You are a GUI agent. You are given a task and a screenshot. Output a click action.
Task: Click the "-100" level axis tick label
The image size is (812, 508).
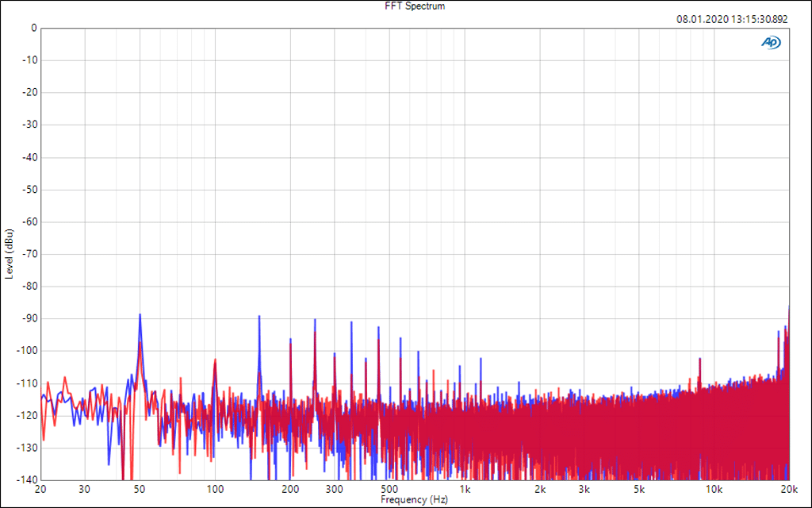[28, 351]
